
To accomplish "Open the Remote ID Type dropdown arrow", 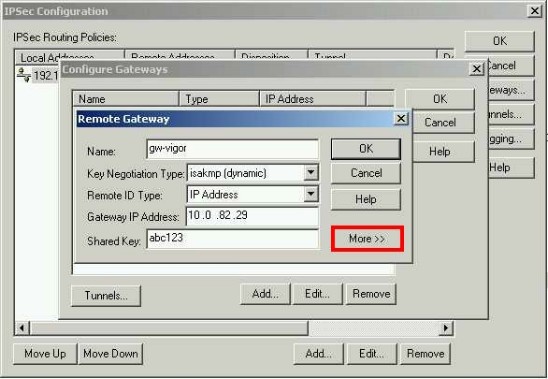I will point(311,194).
